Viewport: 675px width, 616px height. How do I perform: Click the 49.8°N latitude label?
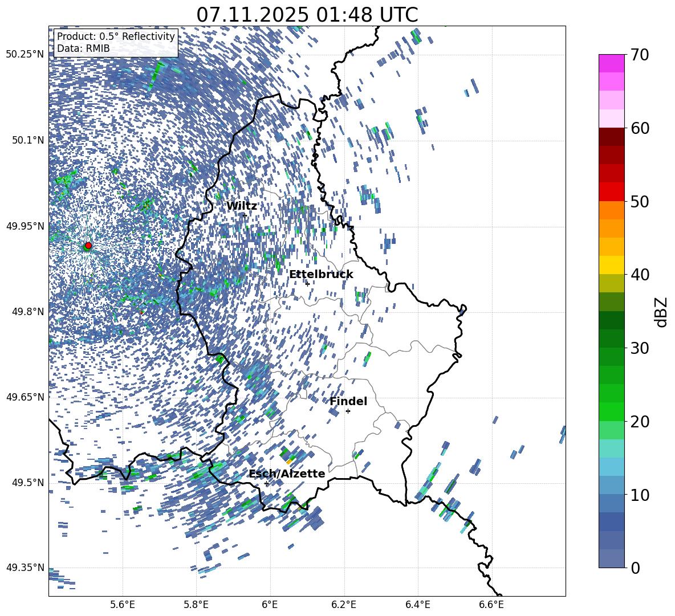click(29, 312)
